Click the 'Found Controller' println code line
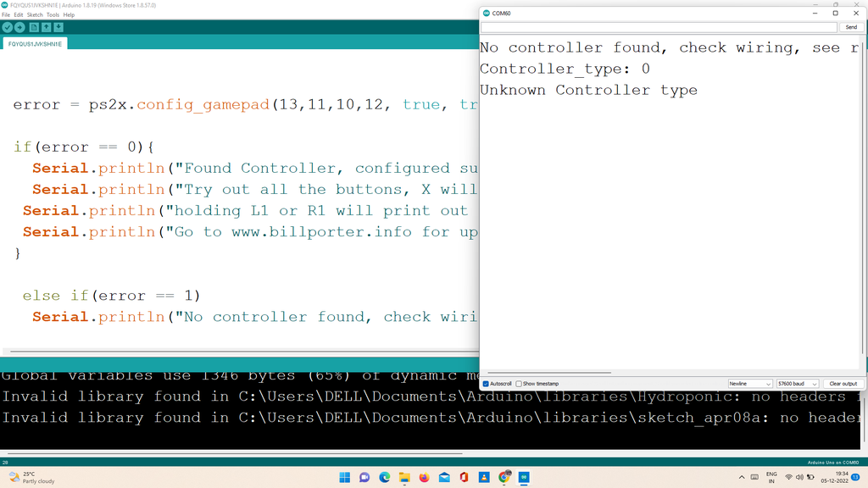 click(255, 169)
